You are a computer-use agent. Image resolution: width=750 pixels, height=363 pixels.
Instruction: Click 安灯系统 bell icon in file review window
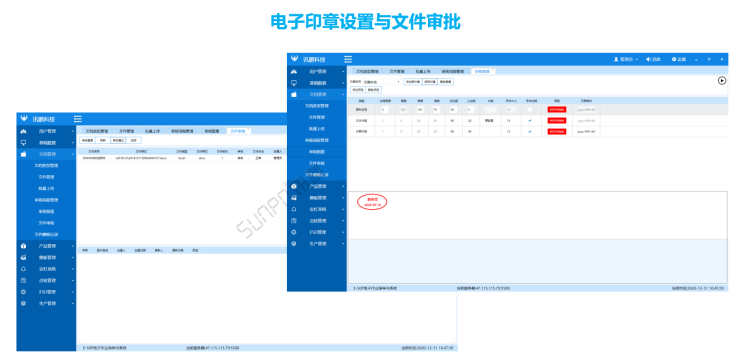(x=23, y=269)
